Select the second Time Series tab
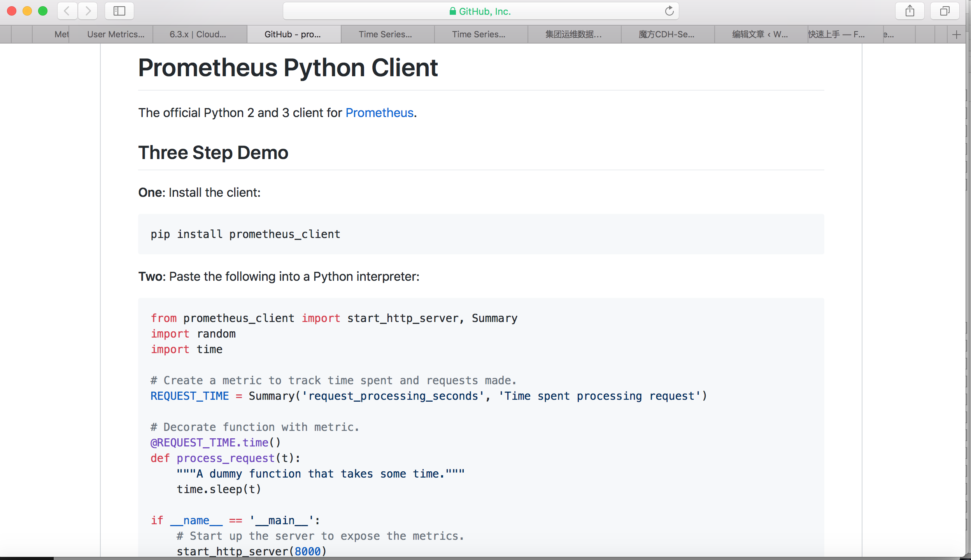971x560 pixels. tap(478, 35)
